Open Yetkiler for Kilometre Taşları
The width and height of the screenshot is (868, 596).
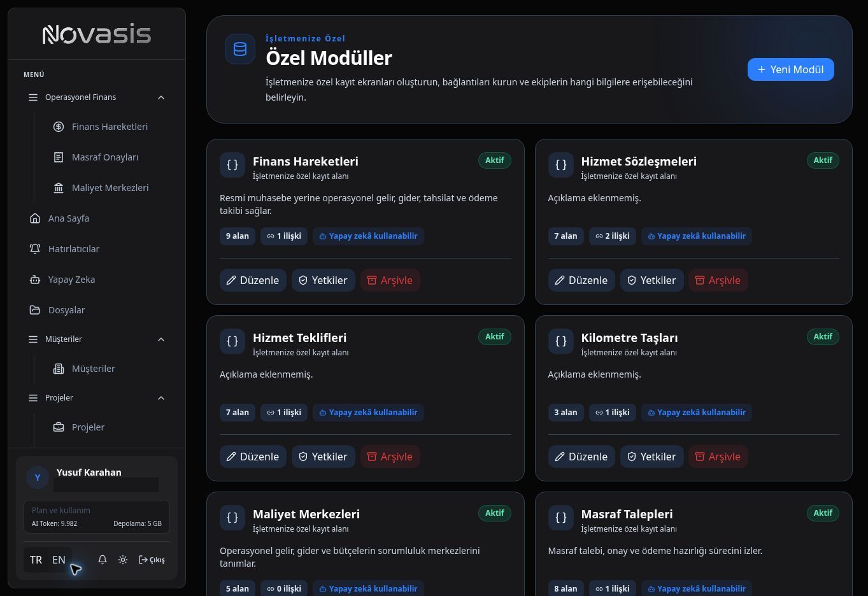[x=651, y=457]
